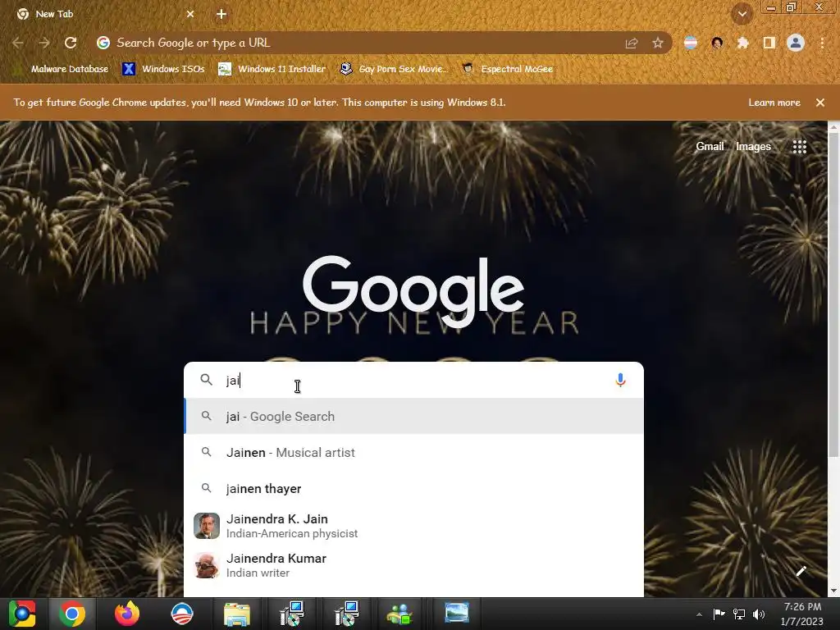Pick the Jainendra K. Jain suggestion
Screen dimensions: 840x630
click(x=413, y=526)
